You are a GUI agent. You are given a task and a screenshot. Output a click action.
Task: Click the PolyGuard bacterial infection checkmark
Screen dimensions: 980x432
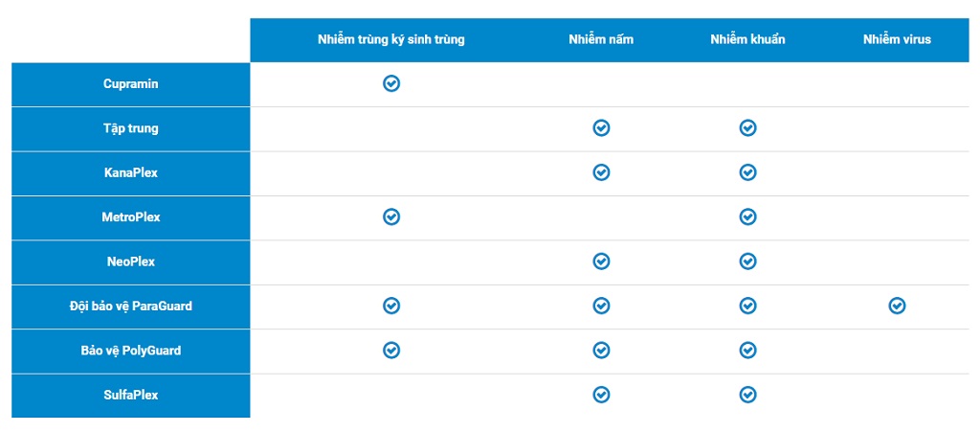(747, 351)
